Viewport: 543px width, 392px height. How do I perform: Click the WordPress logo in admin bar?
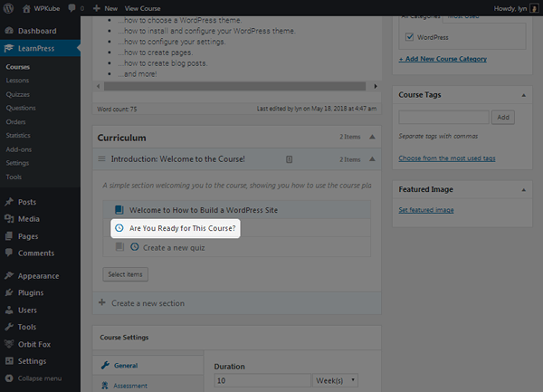(10, 7)
